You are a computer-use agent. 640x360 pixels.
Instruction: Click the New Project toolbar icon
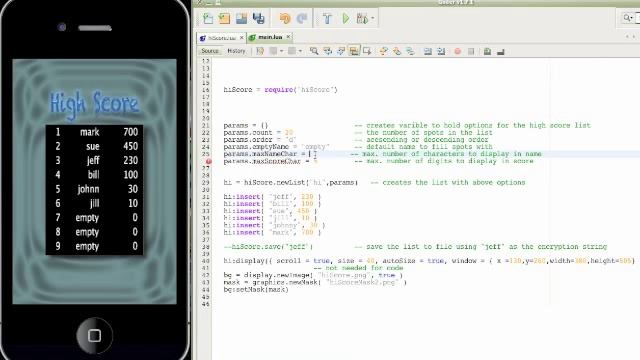[x=224, y=18]
